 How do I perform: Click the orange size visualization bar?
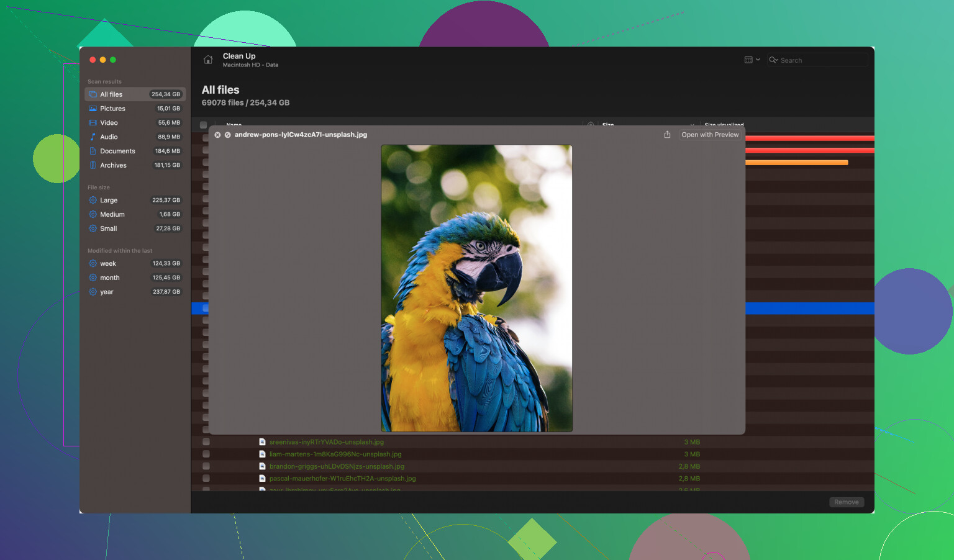pyautogui.click(x=796, y=163)
